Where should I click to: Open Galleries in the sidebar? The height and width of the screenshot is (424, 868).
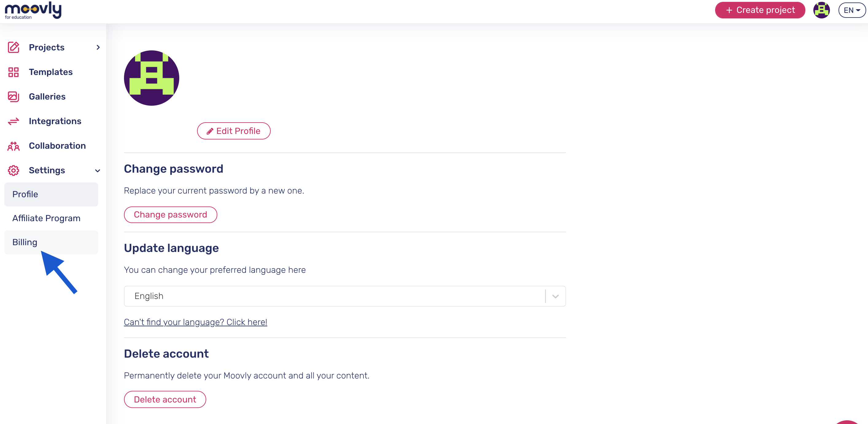point(47,96)
